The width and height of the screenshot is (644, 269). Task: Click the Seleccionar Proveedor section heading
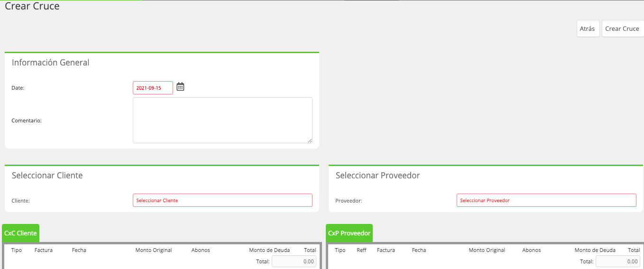pyautogui.click(x=378, y=176)
